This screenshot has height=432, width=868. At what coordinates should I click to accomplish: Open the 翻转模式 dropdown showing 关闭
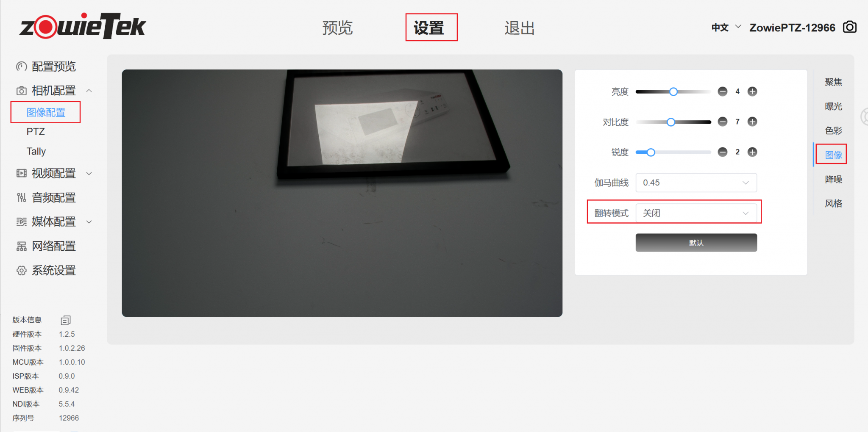point(696,213)
